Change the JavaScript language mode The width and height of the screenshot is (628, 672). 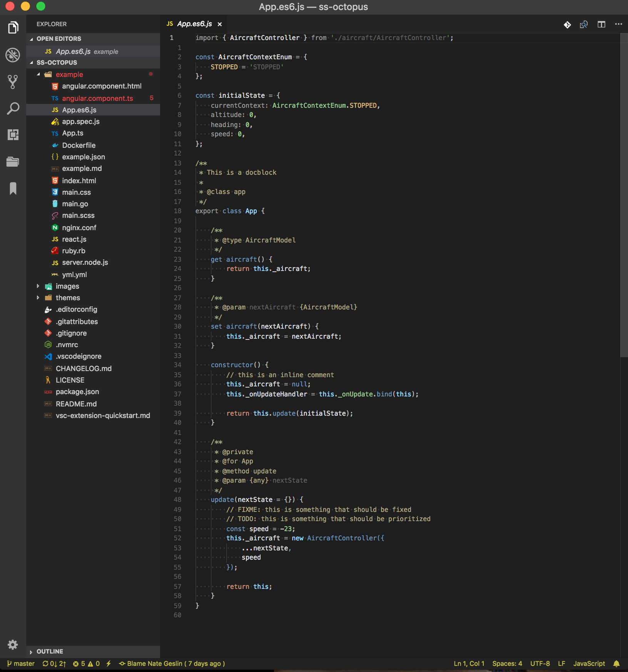[x=589, y=664]
